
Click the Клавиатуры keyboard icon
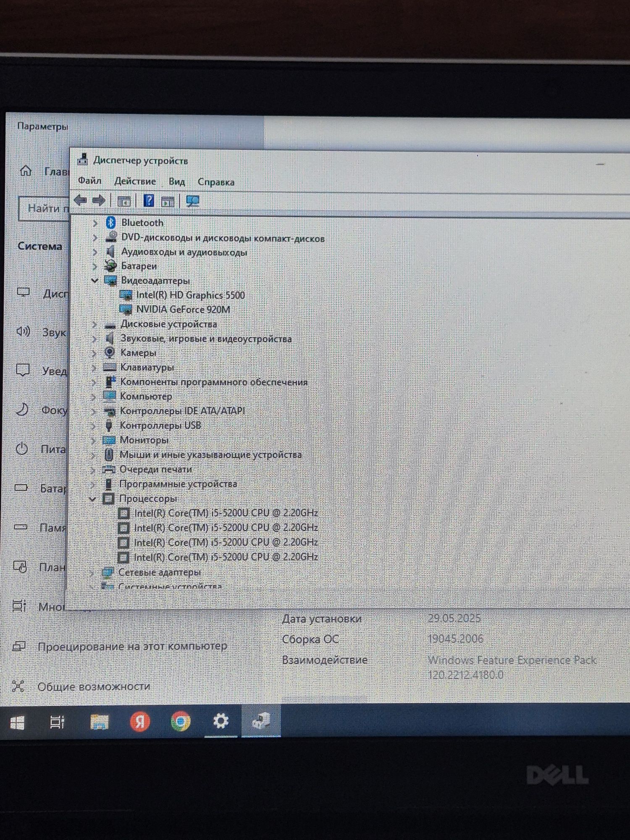(x=110, y=367)
